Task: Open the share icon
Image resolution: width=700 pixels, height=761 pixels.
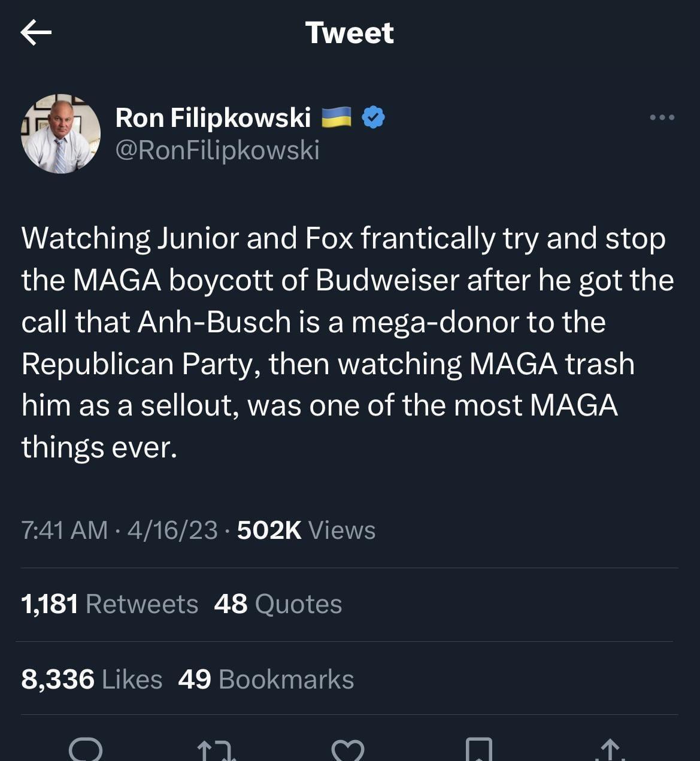Action: 611,750
